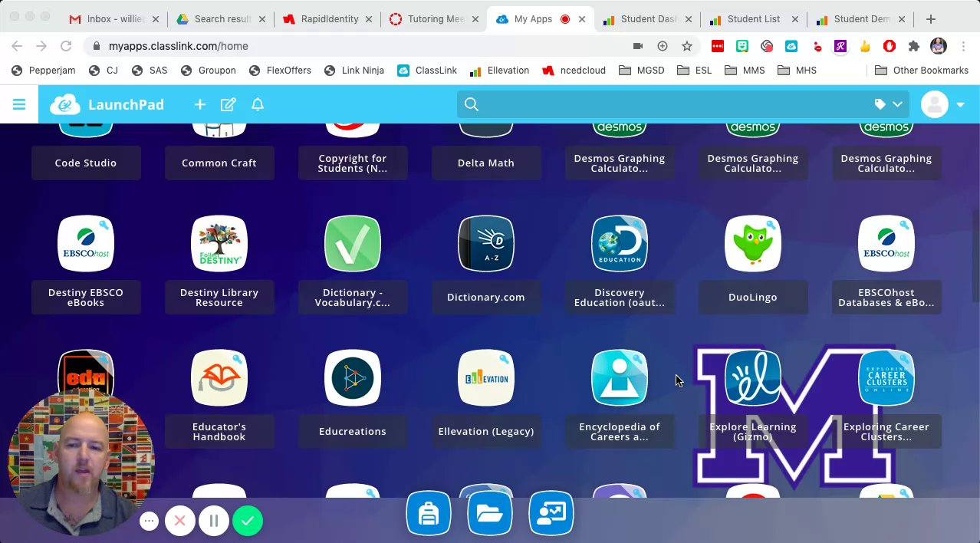
Task: Open a new browser tab
Action: [x=931, y=19]
